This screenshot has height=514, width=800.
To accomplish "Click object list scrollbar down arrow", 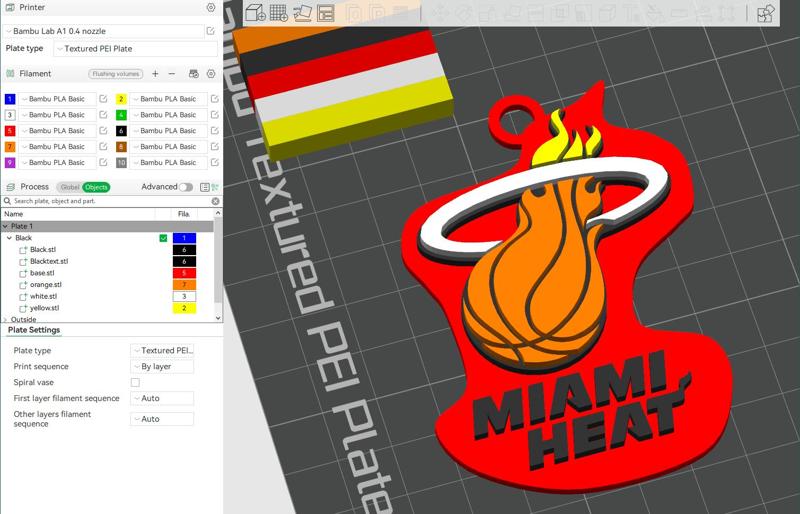I will (x=218, y=318).
